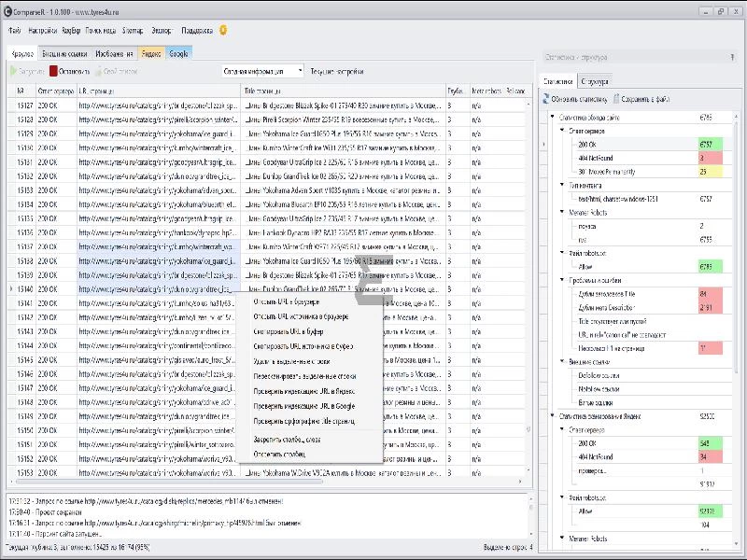This screenshot has width=747, height=560.
Task: Collapse the content type tree node
Action: (562, 185)
